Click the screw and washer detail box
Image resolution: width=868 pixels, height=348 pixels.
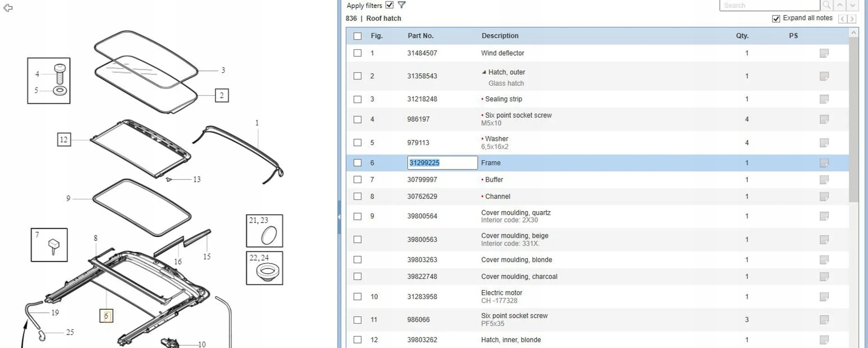point(49,81)
